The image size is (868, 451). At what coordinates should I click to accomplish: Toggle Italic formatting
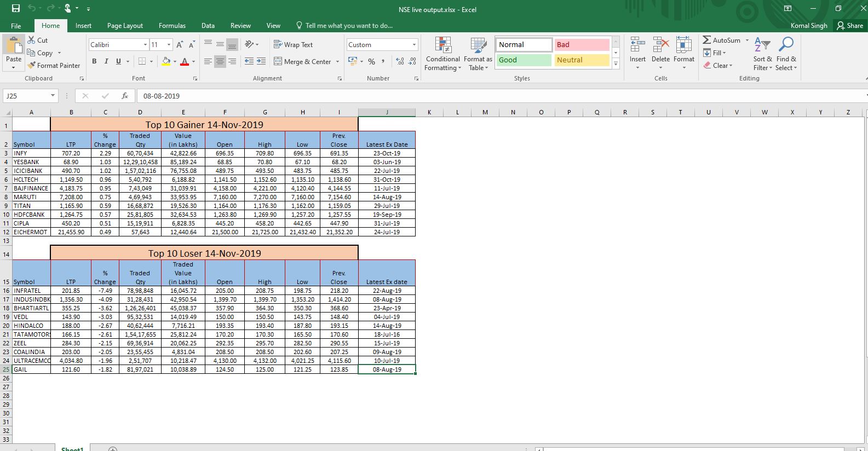point(106,61)
